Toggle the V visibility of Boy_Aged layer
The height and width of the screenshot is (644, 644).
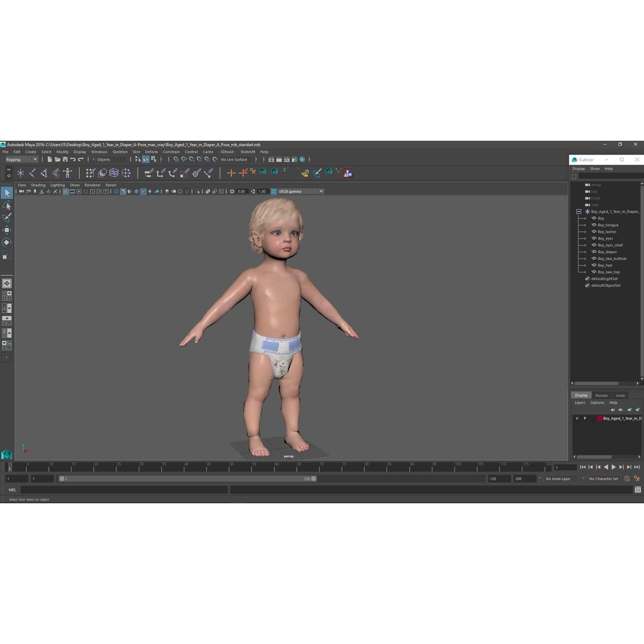tap(577, 418)
